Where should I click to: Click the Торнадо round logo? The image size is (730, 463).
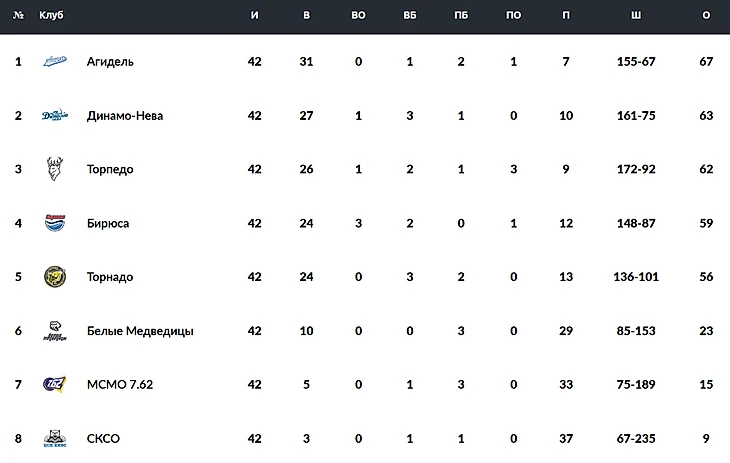(54, 277)
